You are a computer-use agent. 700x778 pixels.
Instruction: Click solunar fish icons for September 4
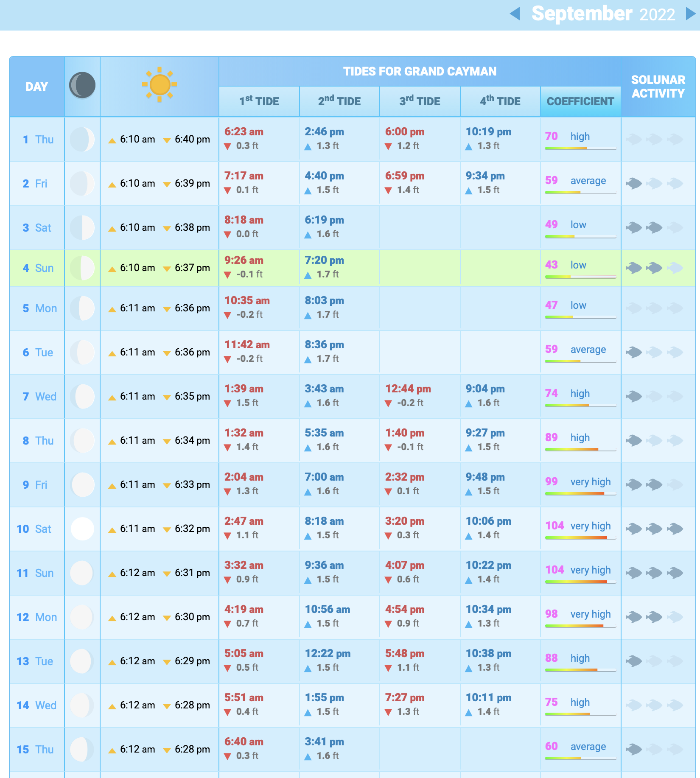point(654,268)
